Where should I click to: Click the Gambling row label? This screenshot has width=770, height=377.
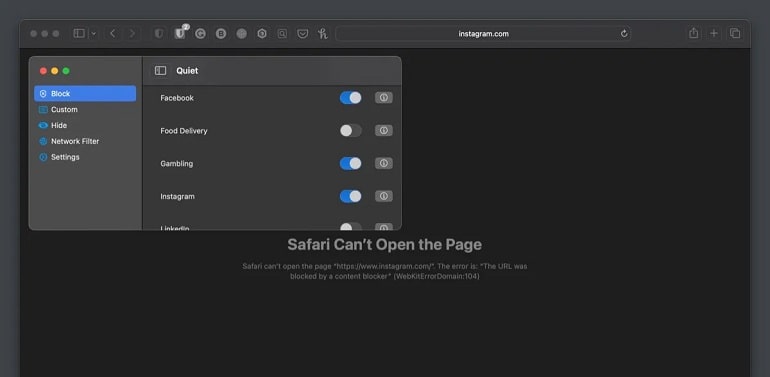click(176, 163)
